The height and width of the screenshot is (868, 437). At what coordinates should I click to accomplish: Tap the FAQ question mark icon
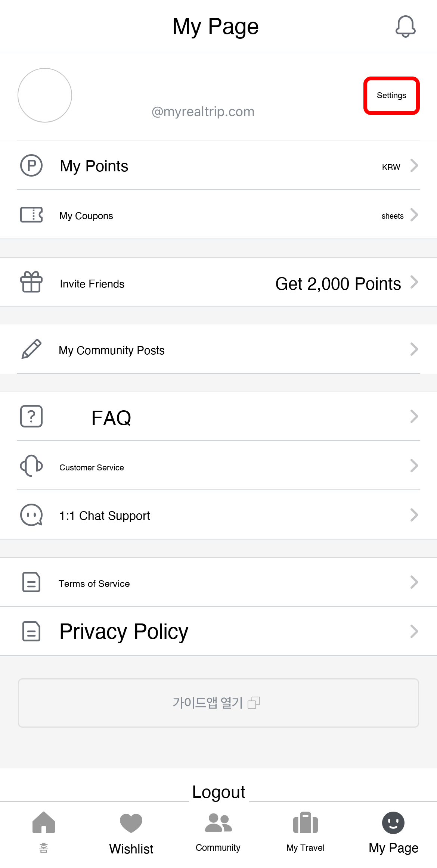[31, 416]
